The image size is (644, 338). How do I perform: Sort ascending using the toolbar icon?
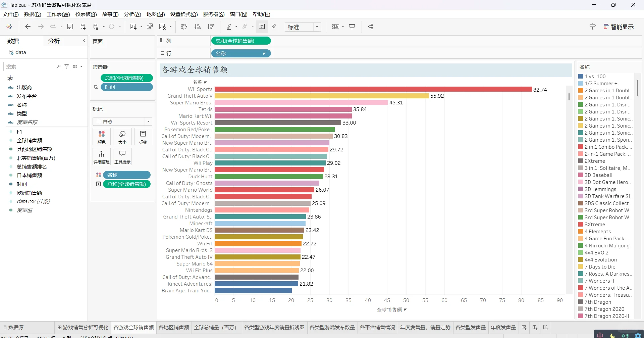click(198, 27)
